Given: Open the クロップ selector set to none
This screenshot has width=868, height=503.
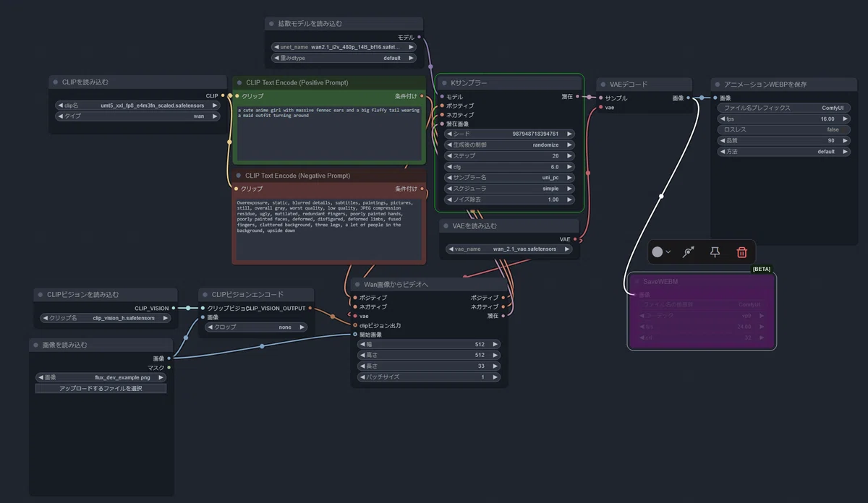Looking at the screenshot, I should (256, 327).
